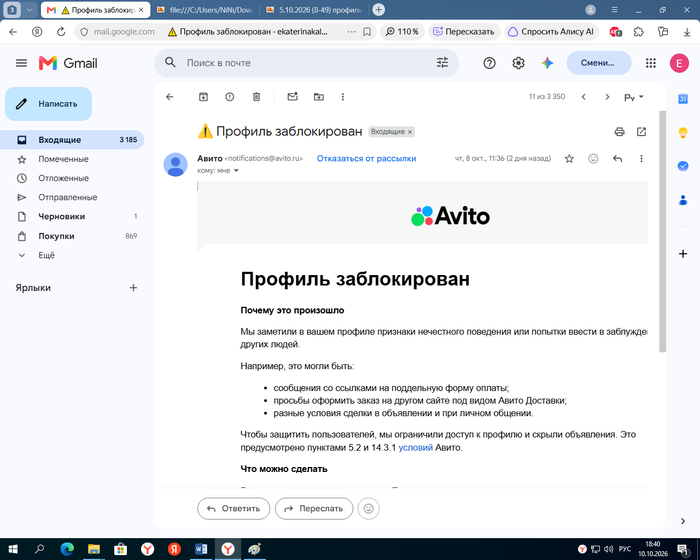Click Отказаться от рассылки unsubscribe link
This screenshot has width=700, height=560.
coord(366,159)
